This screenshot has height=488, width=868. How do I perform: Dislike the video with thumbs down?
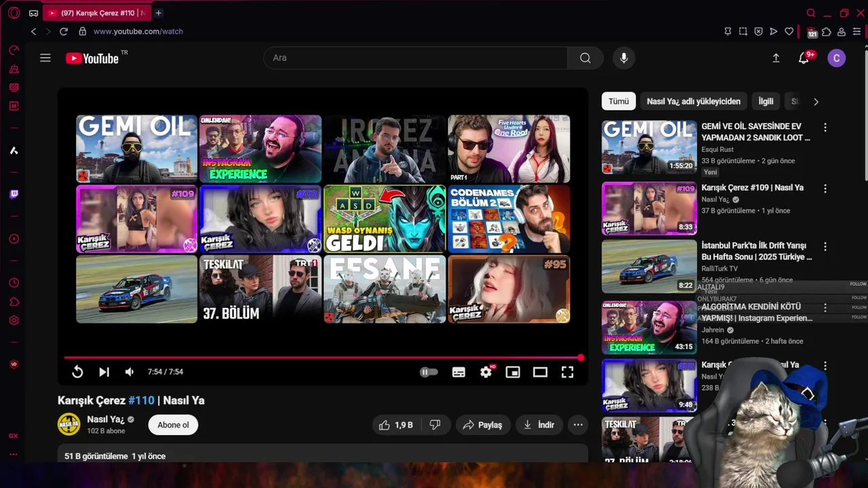(x=435, y=425)
